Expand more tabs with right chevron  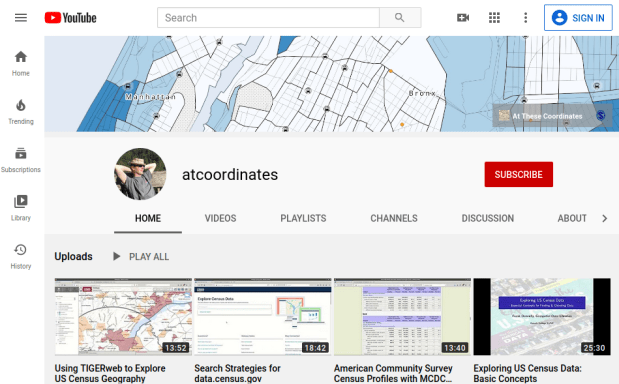pos(604,218)
